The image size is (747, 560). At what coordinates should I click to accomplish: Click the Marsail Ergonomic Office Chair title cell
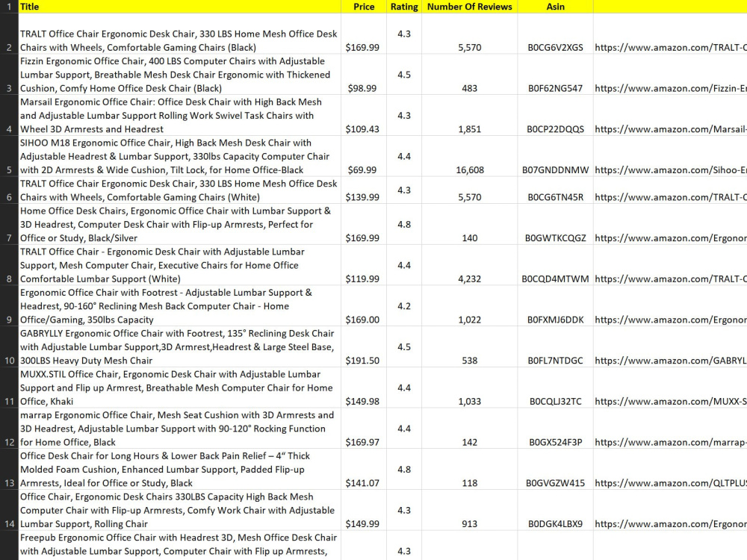[179, 115]
